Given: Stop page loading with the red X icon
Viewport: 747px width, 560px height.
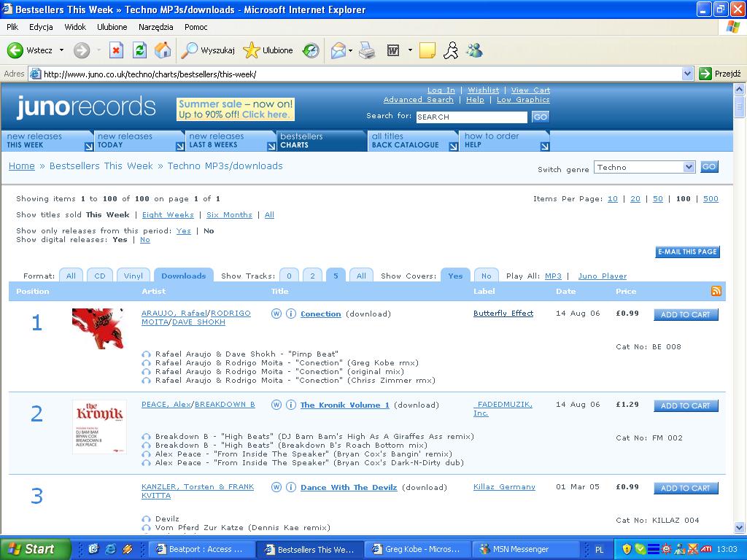Looking at the screenshot, I should point(116,50).
